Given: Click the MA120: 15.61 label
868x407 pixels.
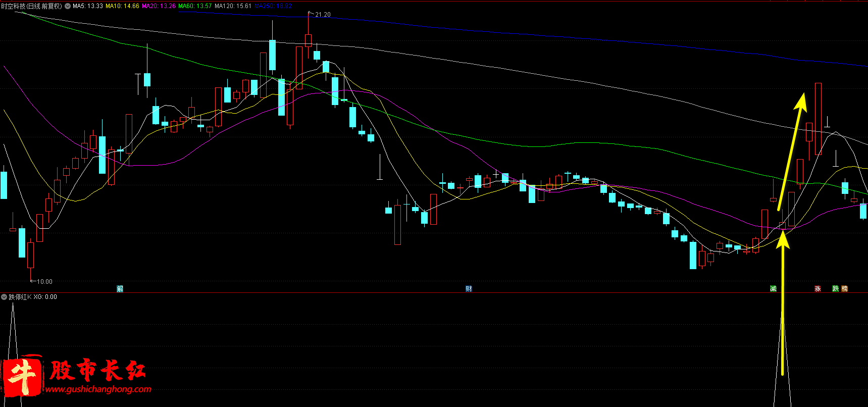Looking at the screenshot, I should point(233,6).
